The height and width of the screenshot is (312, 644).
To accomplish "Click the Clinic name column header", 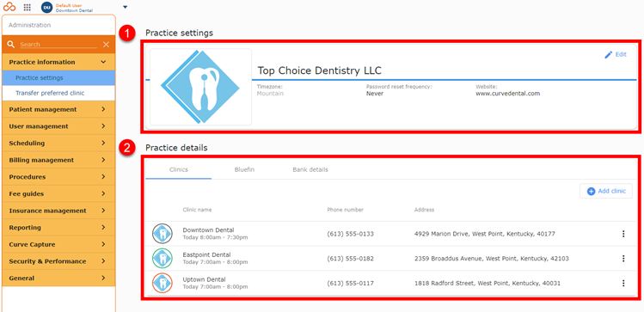I will tap(197, 210).
